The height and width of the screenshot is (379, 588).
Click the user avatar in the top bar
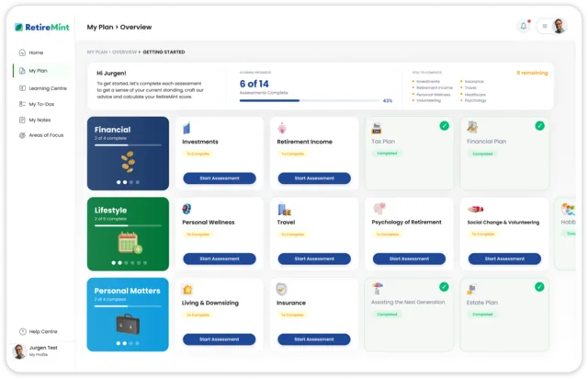[x=559, y=26]
